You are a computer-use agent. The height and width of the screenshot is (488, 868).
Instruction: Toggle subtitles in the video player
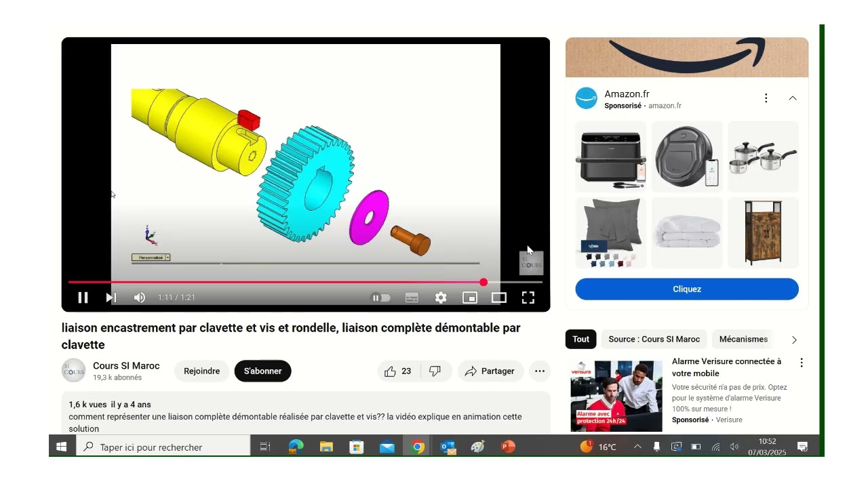(x=412, y=298)
